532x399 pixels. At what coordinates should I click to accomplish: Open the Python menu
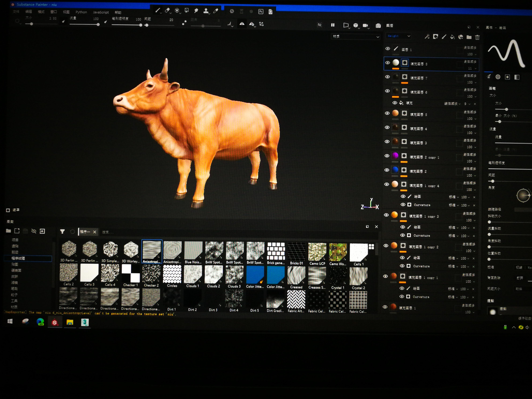point(81,12)
